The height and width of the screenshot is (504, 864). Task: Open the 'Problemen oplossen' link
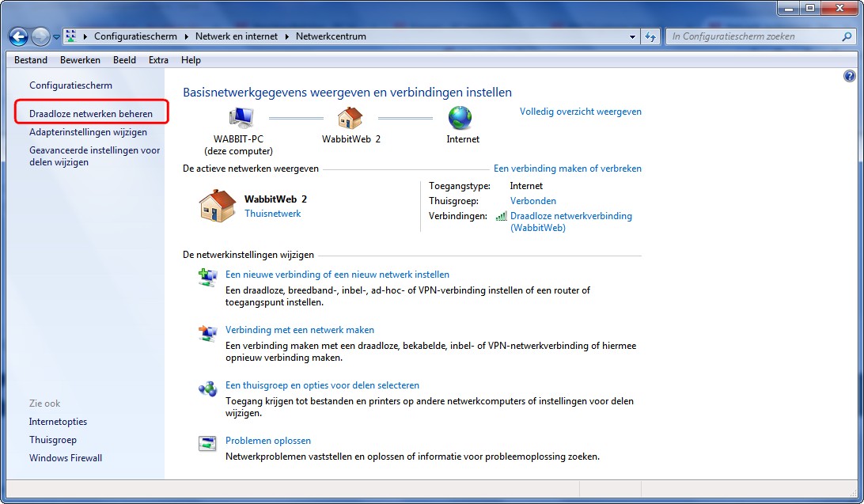267,441
